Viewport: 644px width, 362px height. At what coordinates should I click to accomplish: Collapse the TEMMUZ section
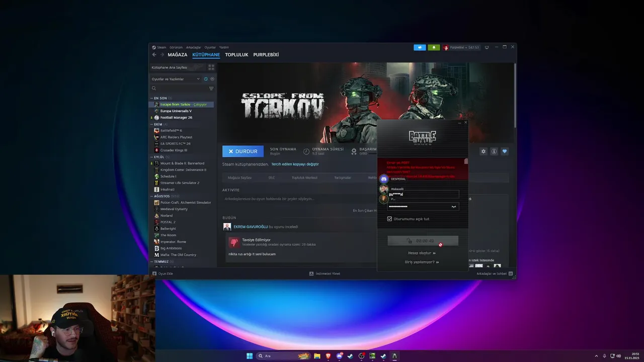(x=151, y=261)
